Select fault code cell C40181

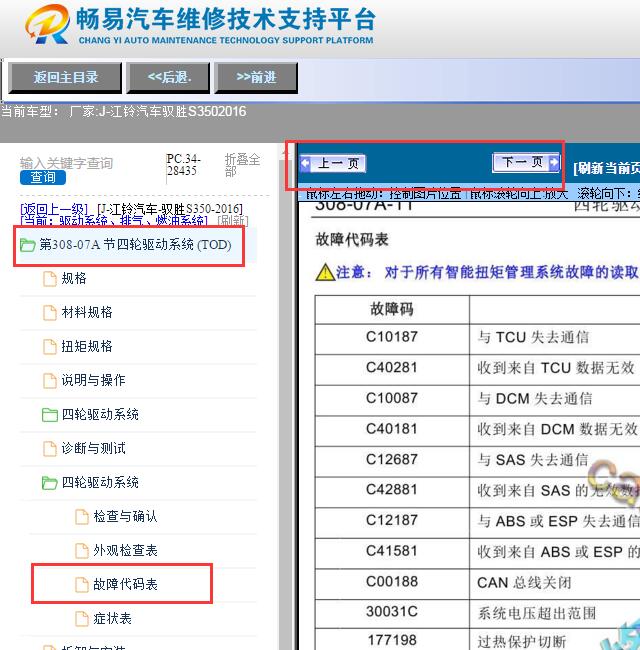(x=392, y=429)
